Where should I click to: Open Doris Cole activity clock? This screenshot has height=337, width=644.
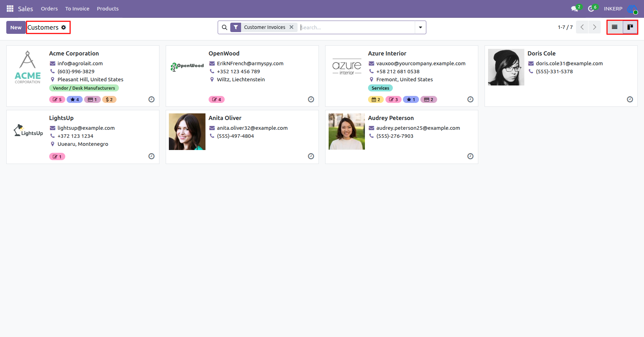click(x=630, y=99)
